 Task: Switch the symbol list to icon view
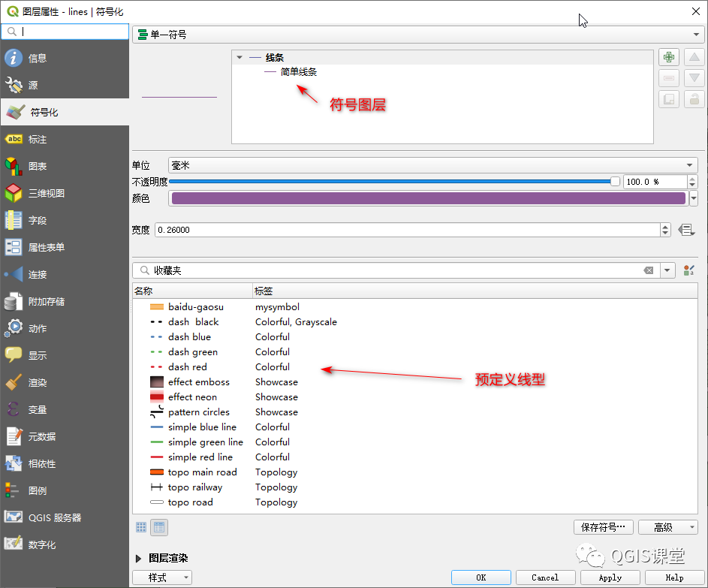[x=141, y=527]
